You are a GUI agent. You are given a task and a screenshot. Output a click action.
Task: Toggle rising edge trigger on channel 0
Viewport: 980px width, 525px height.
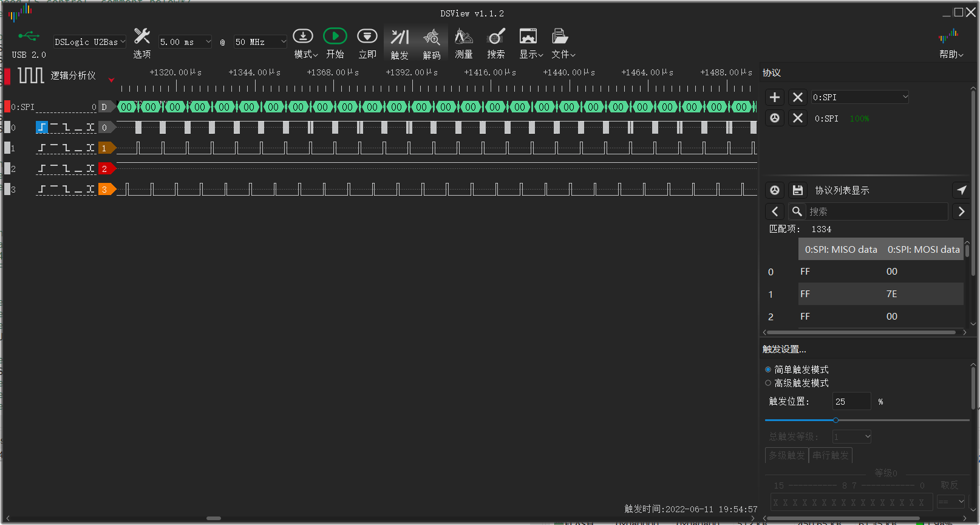42,127
